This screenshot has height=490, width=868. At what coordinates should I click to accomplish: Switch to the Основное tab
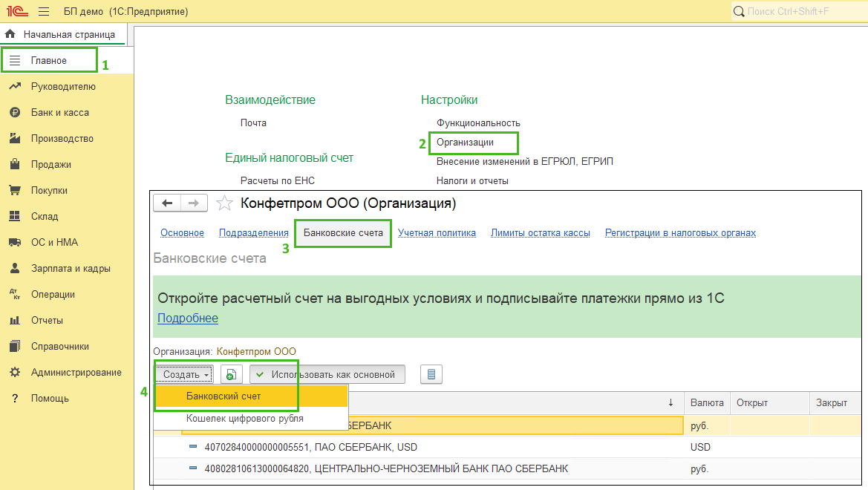tap(182, 233)
